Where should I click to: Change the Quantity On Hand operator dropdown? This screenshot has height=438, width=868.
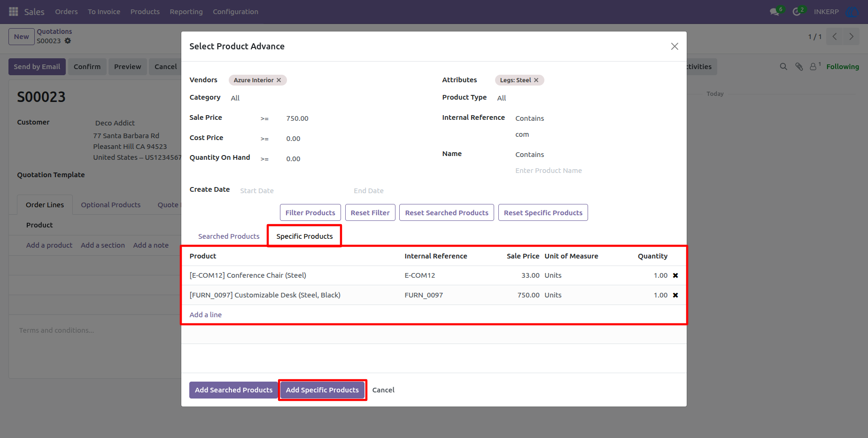[x=264, y=159]
